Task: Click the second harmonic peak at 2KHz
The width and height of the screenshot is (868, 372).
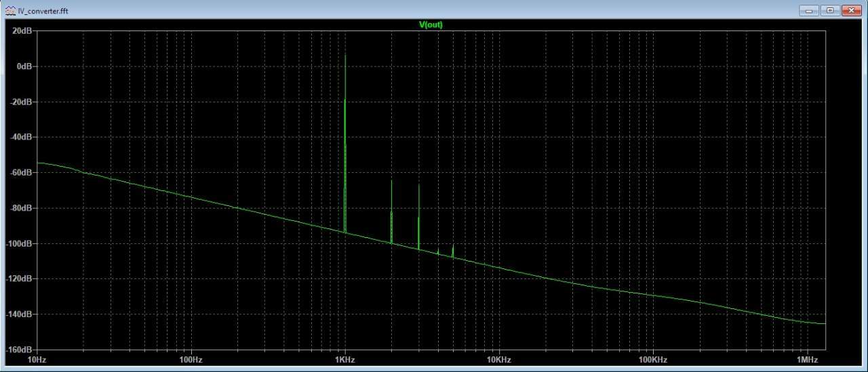Action: click(x=391, y=211)
